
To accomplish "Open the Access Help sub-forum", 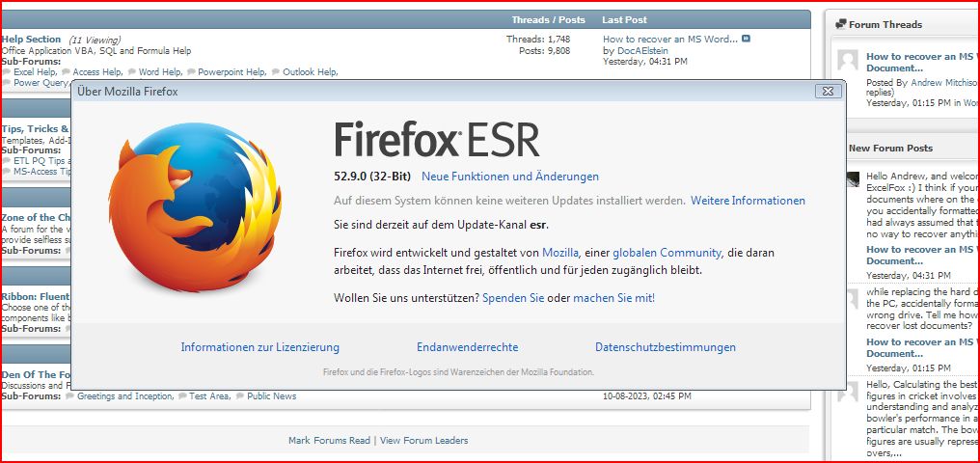I will point(96,71).
